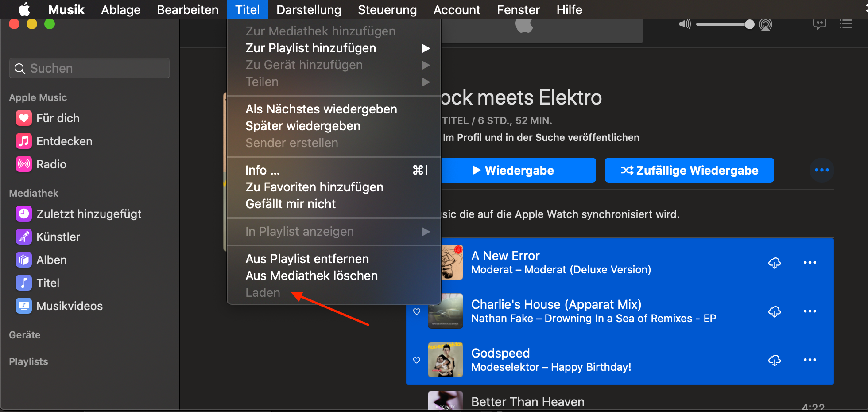The height and width of the screenshot is (412, 868).
Task: Select Im Profil und in der Suche veröffentlichen
Action: point(541,137)
